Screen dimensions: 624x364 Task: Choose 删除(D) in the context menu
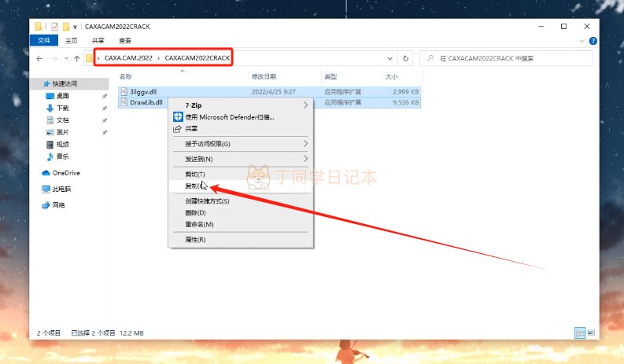pyautogui.click(x=241, y=212)
